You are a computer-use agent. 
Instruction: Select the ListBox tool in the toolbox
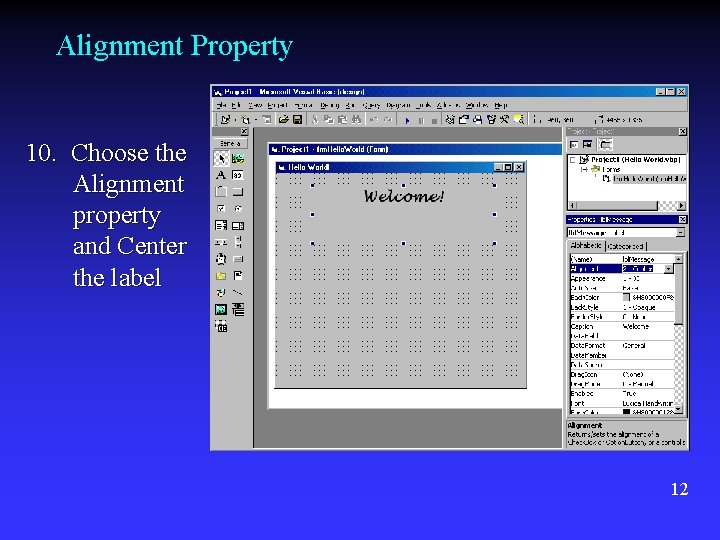click(x=238, y=225)
